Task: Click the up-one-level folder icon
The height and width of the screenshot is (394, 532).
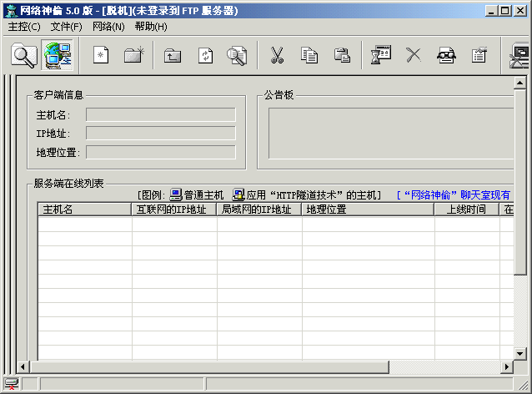Action: coord(172,56)
